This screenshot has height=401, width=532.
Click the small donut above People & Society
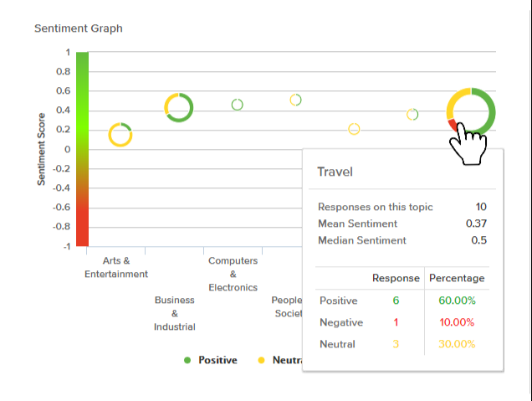pos(295,100)
